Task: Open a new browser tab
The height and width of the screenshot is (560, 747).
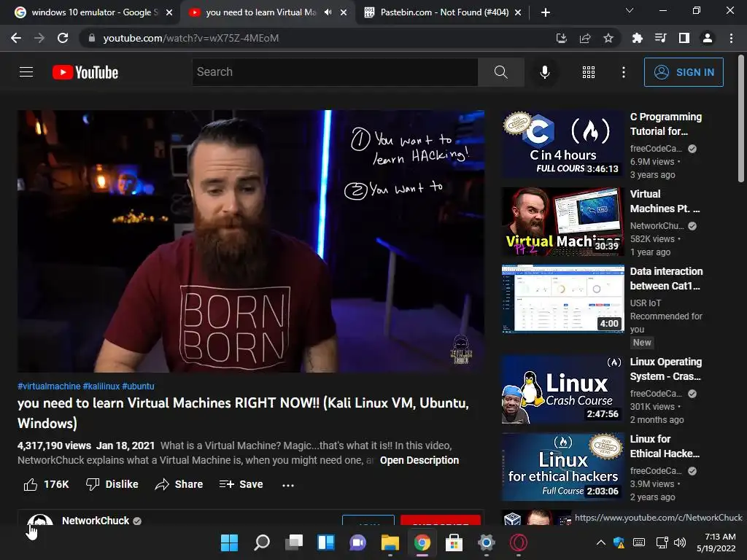Action: [546, 12]
